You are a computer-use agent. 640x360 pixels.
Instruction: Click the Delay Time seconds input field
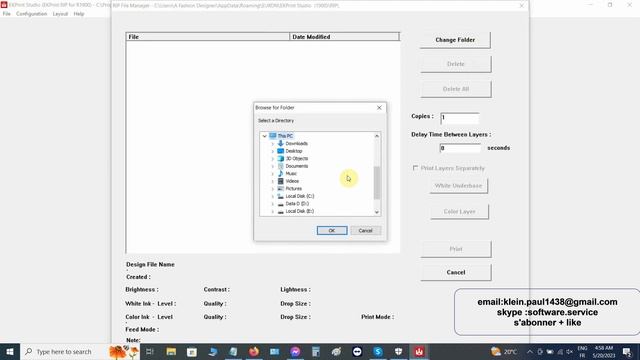460,148
